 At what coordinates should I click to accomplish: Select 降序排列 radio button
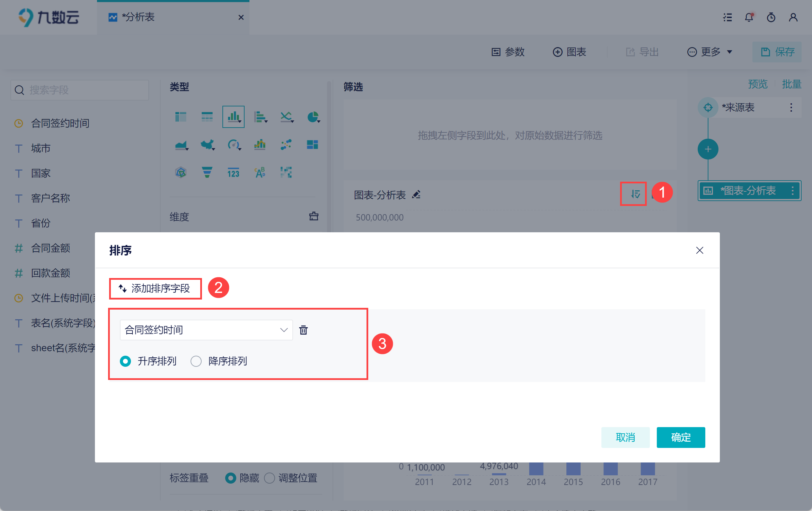coord(196,361)
